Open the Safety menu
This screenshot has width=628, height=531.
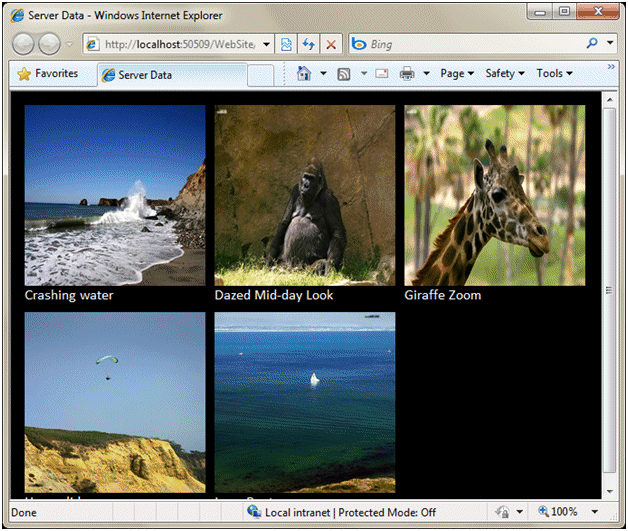click(x=505, y=74)
